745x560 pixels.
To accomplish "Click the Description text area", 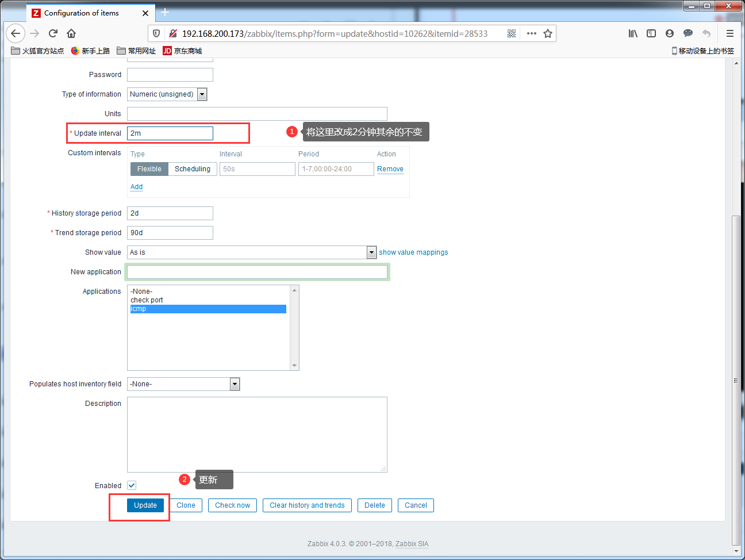I will pos(257,435).
